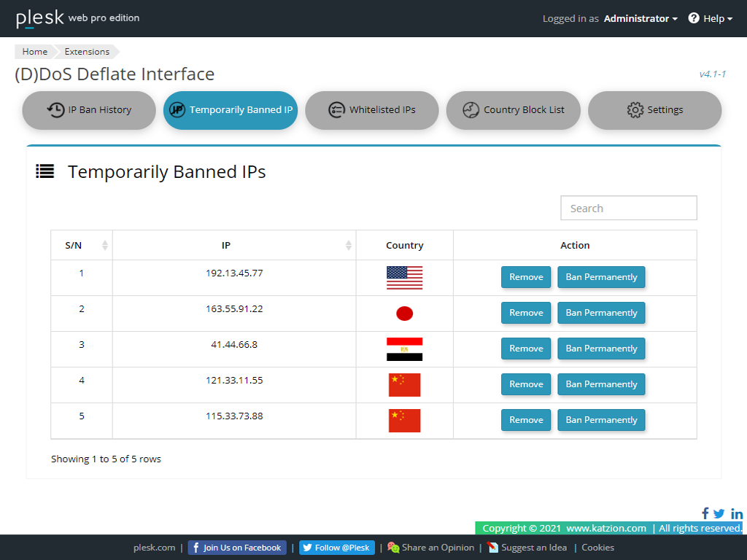The width and height of the screenshot is (747, 560).
Task: Remove the banned IP 192.13.45.77
Action: (526, 277)
